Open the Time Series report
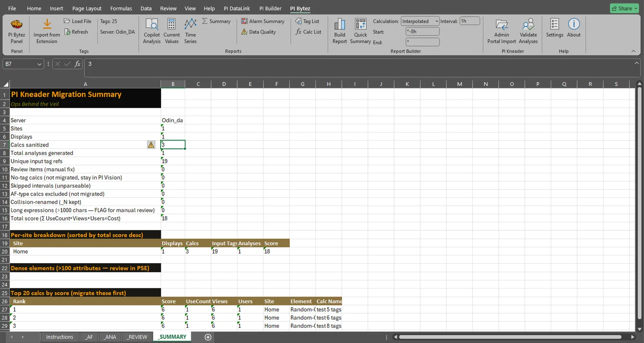 [190, 31]
